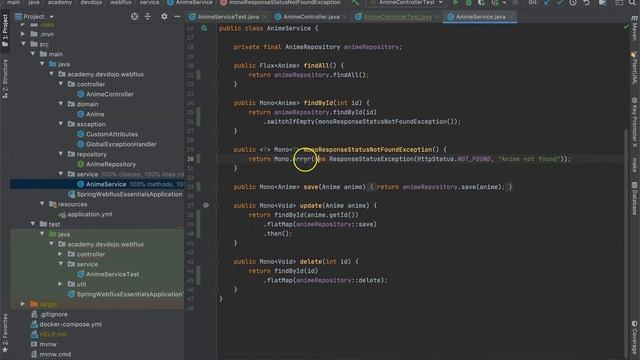Click the findById method name in the editor
Viewport: 640px width, 360px height.
(318, 103)
